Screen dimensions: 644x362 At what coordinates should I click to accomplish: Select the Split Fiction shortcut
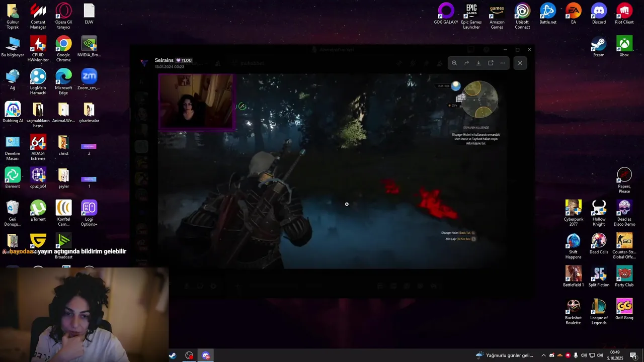tap(599, 276)
